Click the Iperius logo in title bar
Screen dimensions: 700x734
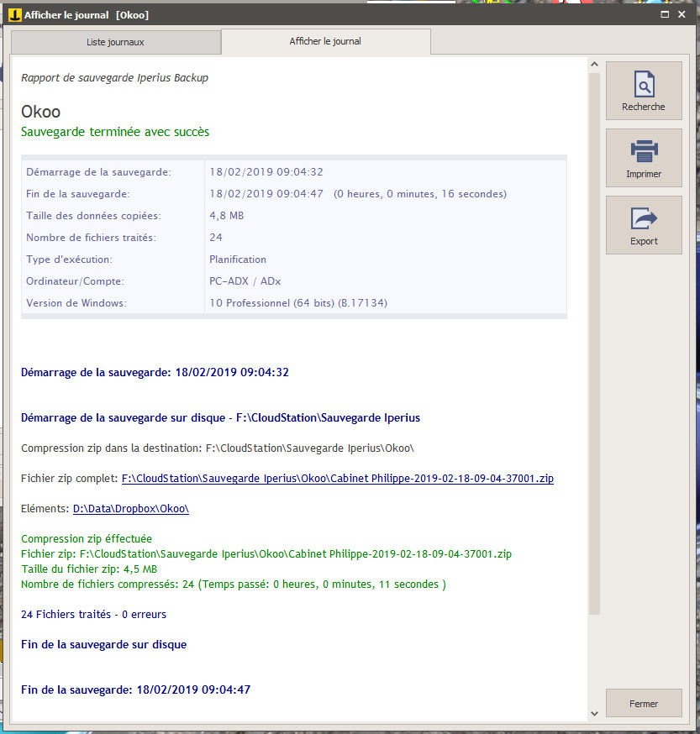tap(13, 14)
